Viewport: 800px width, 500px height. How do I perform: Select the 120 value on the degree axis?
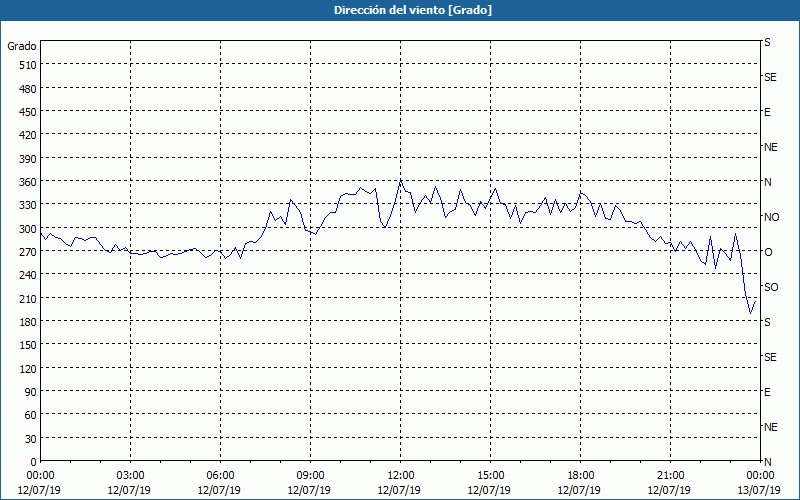tap(28, 368)
